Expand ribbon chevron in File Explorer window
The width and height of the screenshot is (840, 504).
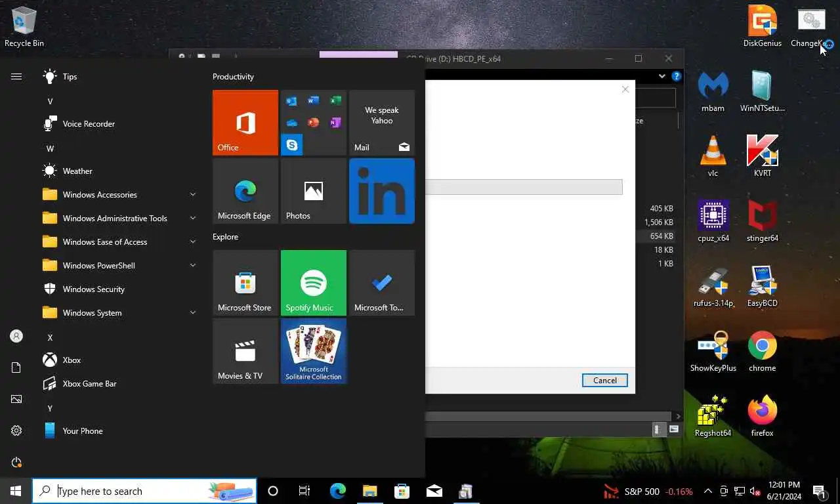point(661,77)
